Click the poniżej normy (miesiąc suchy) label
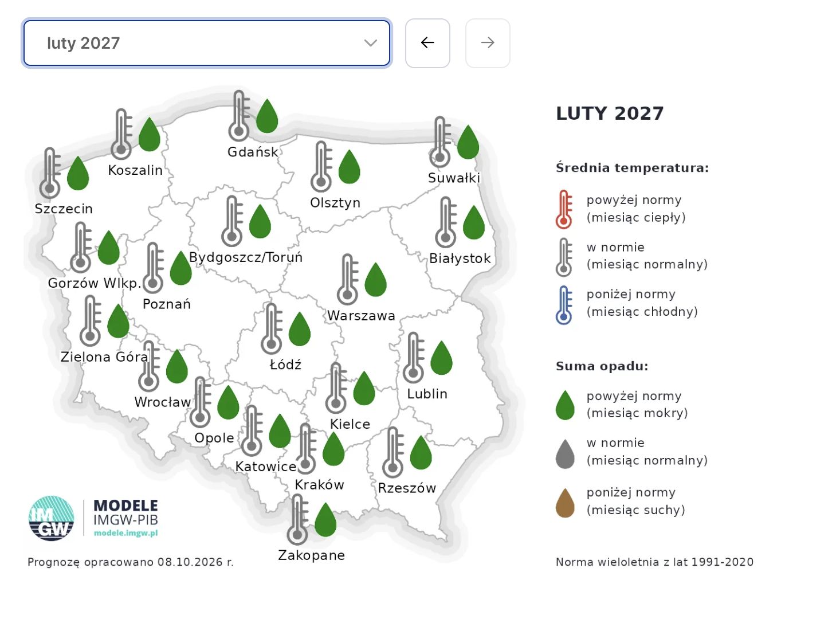840x619 pixels. [636, 501]
